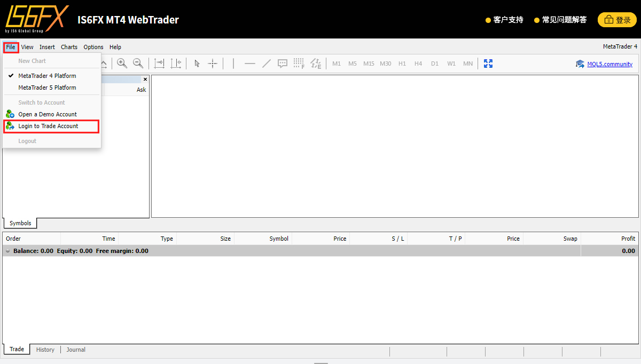The image size is (641, 364).
Task: Open the View menu
Action: (27, 47)
